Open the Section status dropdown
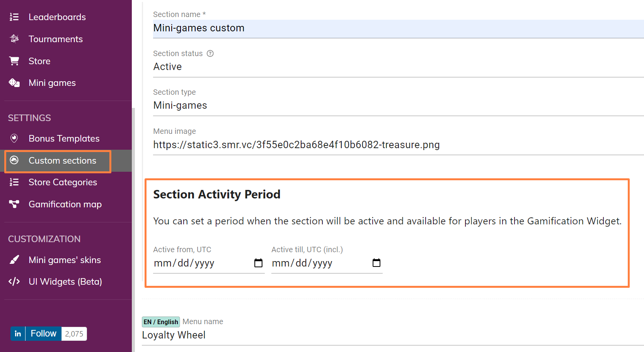644x352 pixels. point(398,67)
